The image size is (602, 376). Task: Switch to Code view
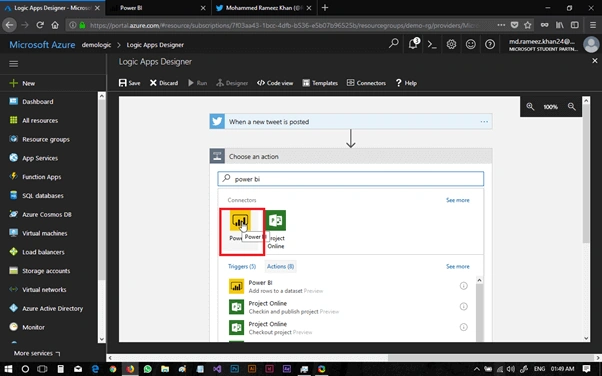pos(275,83)
